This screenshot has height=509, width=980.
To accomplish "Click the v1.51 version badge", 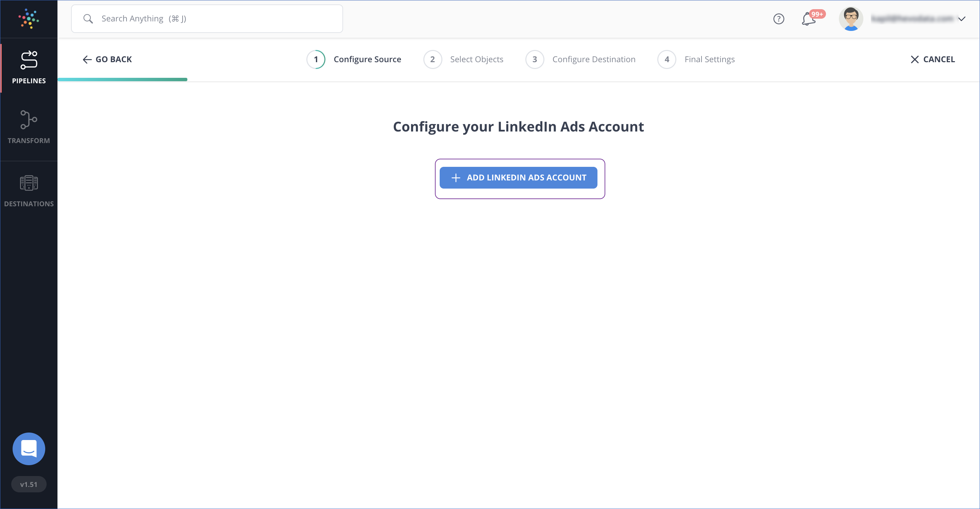I will (29, 484).
